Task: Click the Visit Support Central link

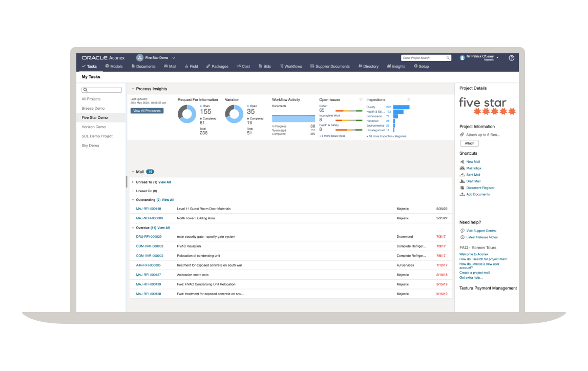Action: [481, 231]
